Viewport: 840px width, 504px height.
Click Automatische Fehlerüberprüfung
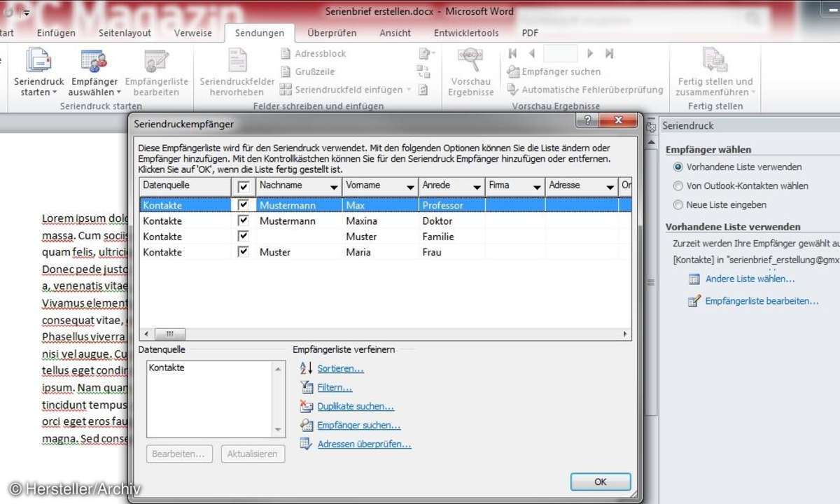[x=584, y=90]
